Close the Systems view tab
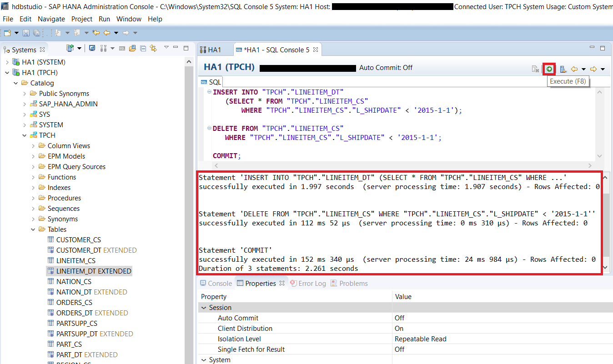 tap(42, 50)
